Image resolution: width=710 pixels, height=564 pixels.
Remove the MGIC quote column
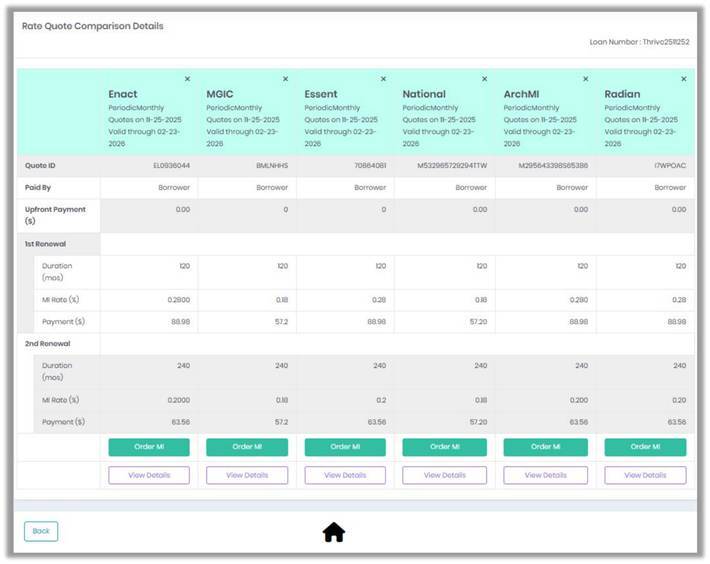coord(285,79)
